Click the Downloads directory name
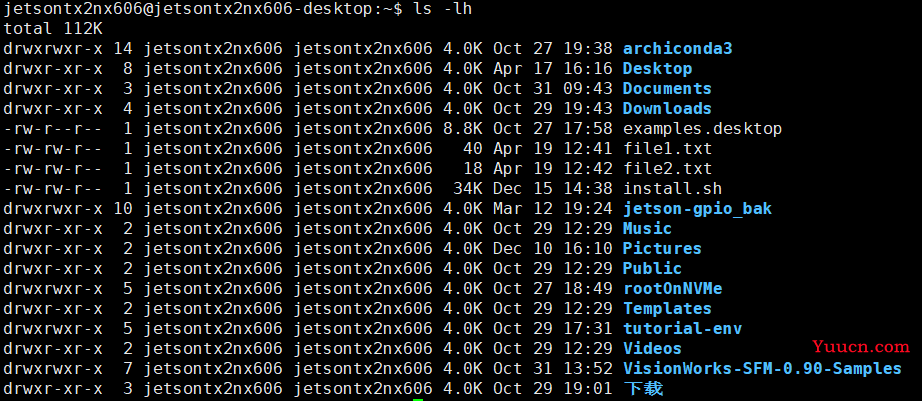This screenshot has width=922, height=401. 667,108
